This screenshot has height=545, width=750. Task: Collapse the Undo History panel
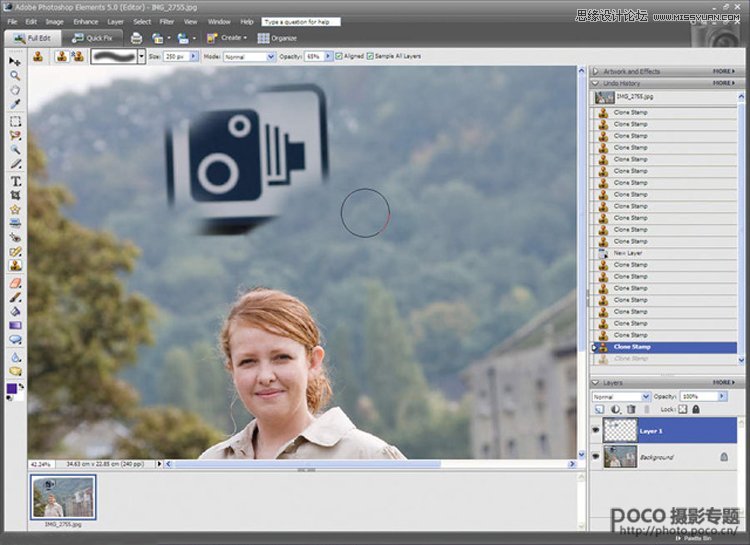coord(595,84)
